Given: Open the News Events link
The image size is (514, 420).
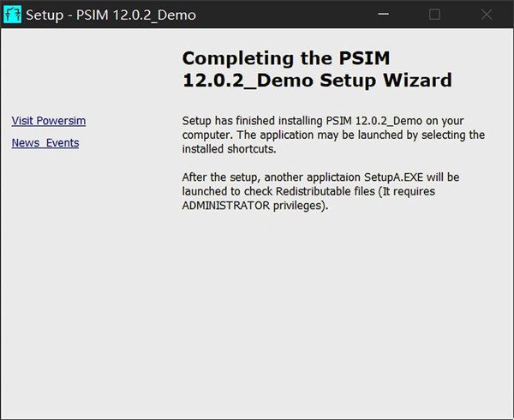Looking at the screenshot, I should (45, 143).
